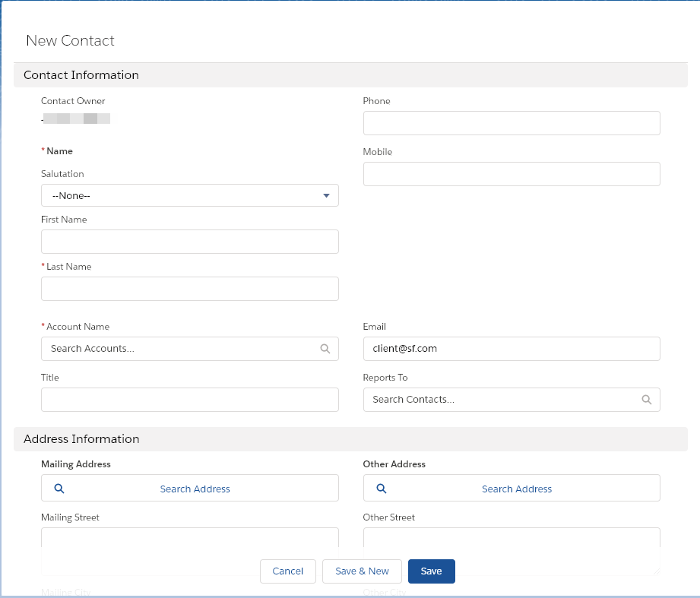Viewport: 700px width, 598px height.
Task: Click the Save & New button
Action: coord(362,571)
